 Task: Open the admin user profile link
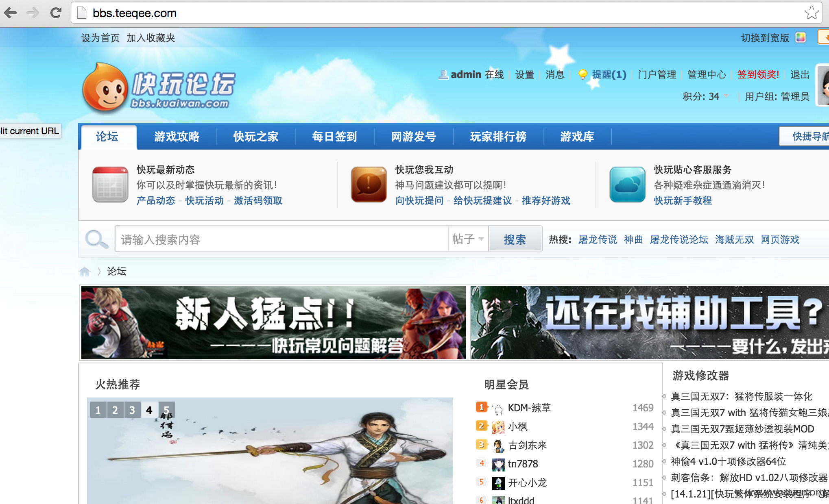tap(466, 74)
